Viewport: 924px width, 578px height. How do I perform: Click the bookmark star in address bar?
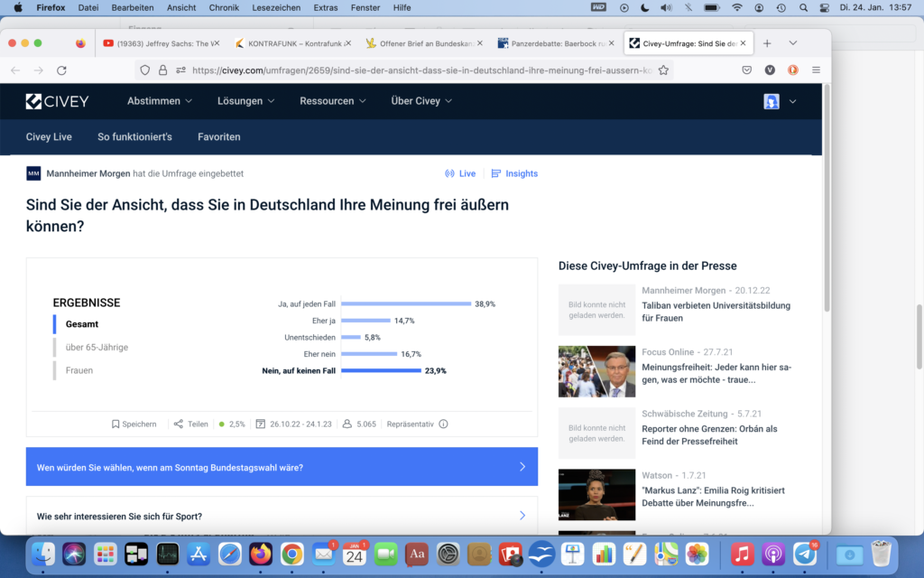click(x=663, y=70)
